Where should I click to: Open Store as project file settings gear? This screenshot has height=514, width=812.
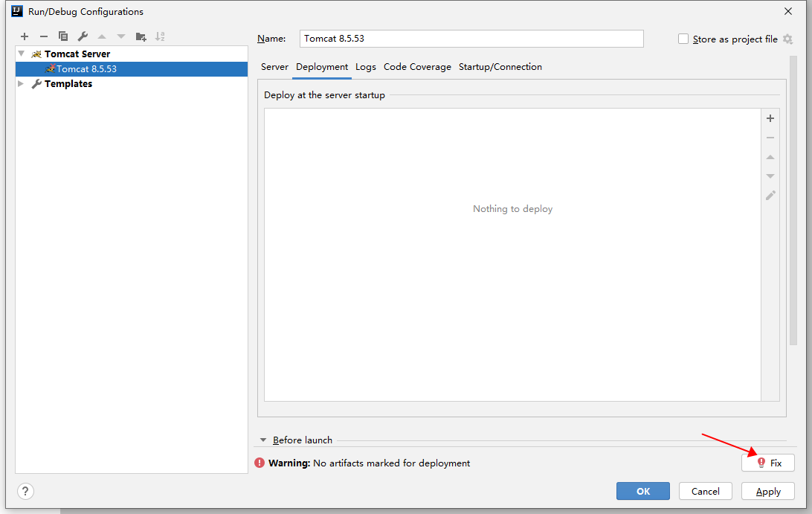787,39
